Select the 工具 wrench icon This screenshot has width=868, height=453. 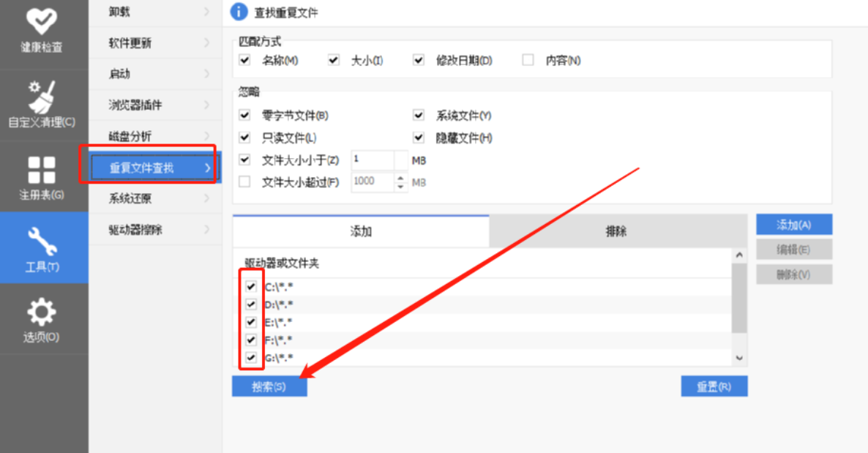[42, 241]
